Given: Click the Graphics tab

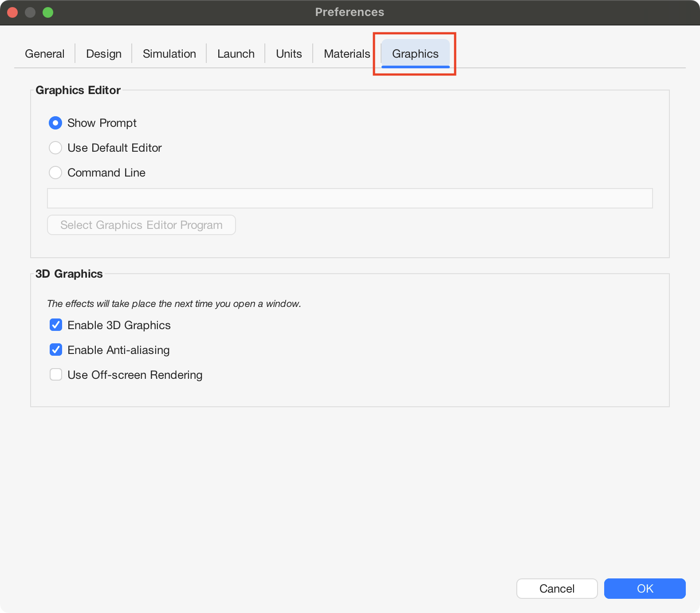Looking at the screenshot, I should click(x=415, y=54).
